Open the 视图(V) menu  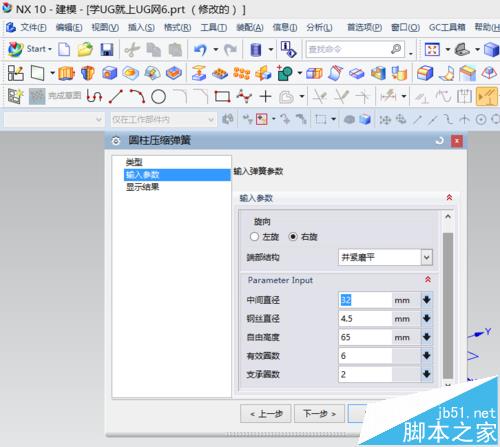point(105,27)
